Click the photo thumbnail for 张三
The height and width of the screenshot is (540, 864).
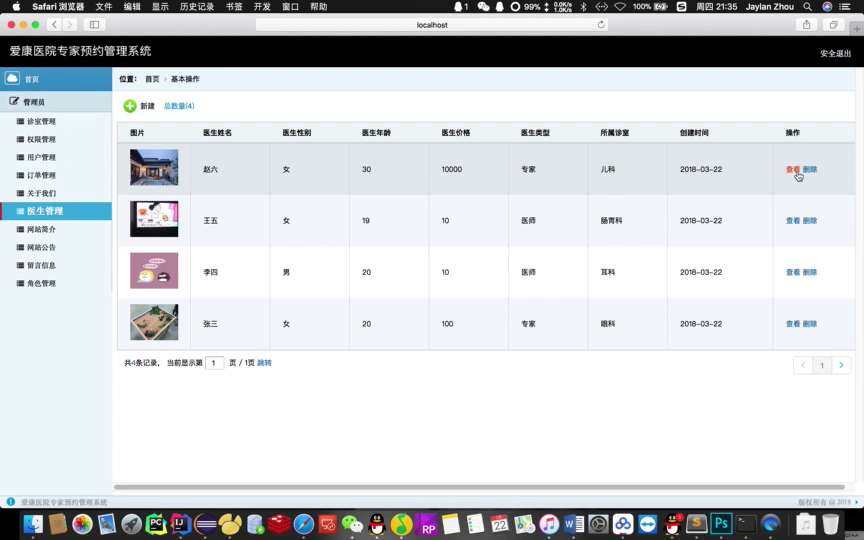pos(154,322)
